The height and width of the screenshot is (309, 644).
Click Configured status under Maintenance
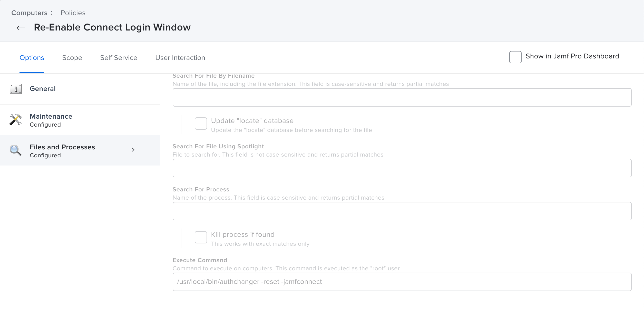pos(45,125)
